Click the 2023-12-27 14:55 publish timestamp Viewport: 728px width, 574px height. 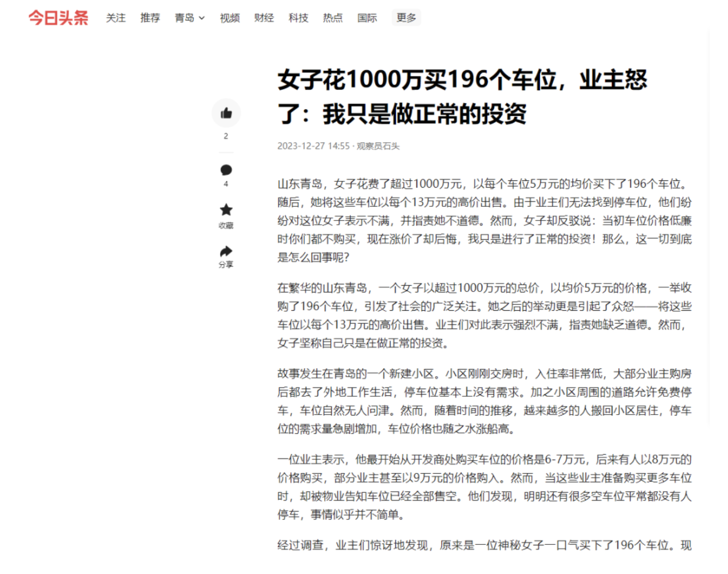click(x=313, y=146)
